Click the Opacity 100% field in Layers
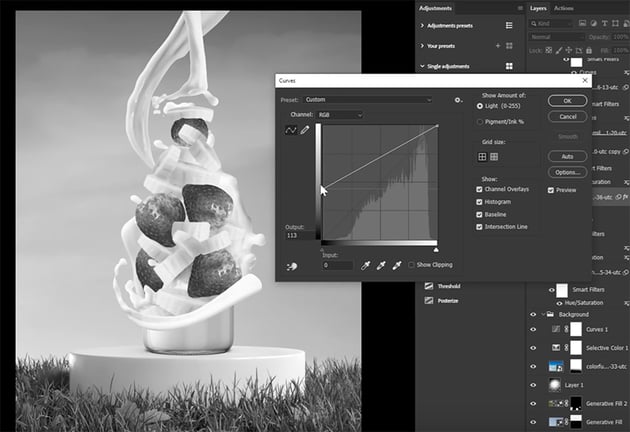This screenshot has height=432, width=630. (620, 37)
